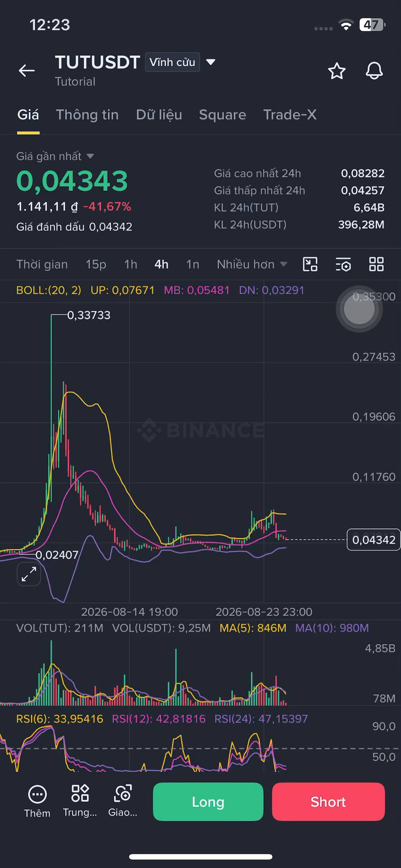Select the 1n daily timeframe

(193, 264)
